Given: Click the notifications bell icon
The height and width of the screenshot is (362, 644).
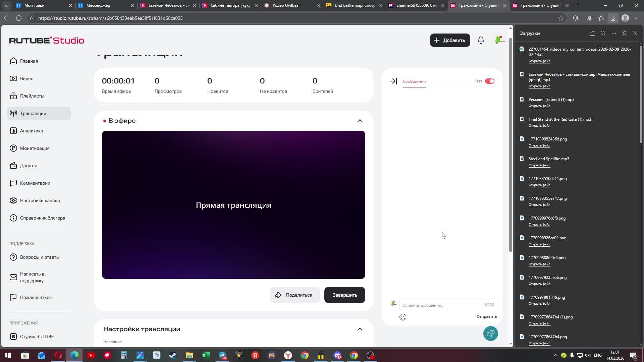Looking at the screenshot, I should [481, 40].
